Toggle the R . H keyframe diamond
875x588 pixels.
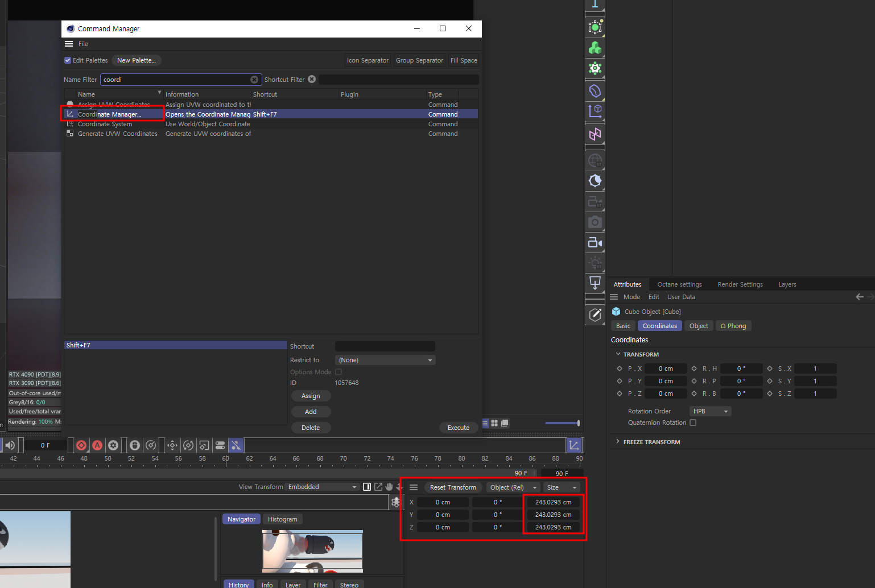point(694,368)
